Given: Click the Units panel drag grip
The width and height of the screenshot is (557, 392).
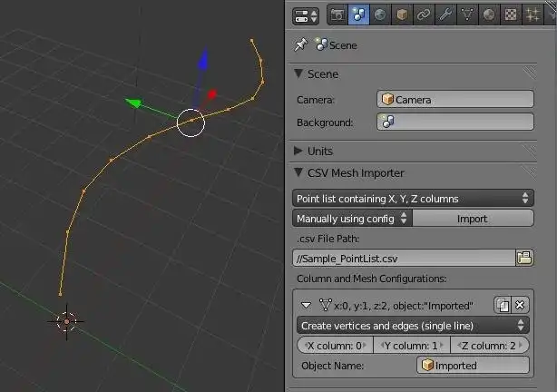Looking at the screenshot, I should point(529,150).
